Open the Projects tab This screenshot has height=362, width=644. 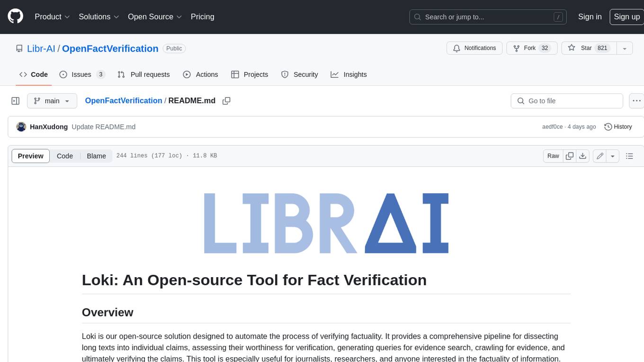pyautogui.click(x=250, y=74)
